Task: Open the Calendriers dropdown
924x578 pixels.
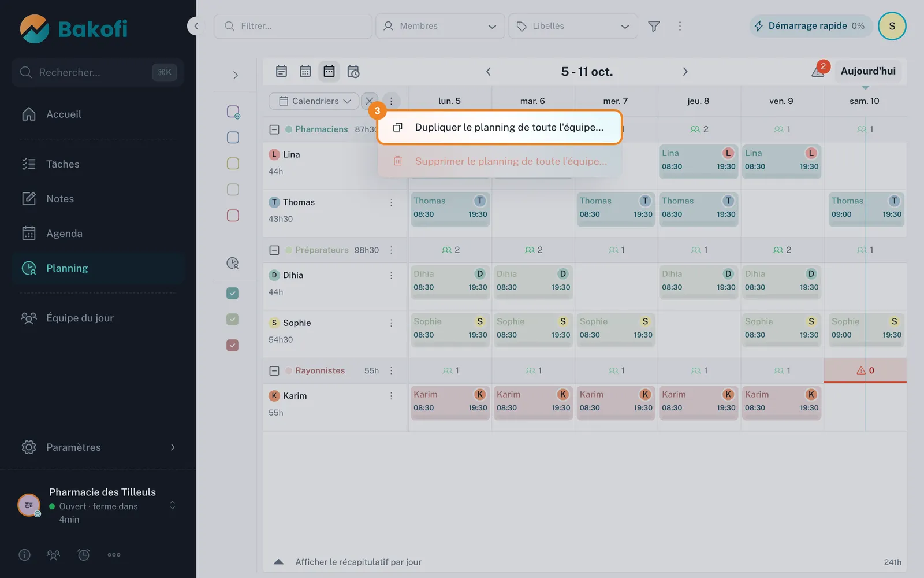Action: click(314, 101)
